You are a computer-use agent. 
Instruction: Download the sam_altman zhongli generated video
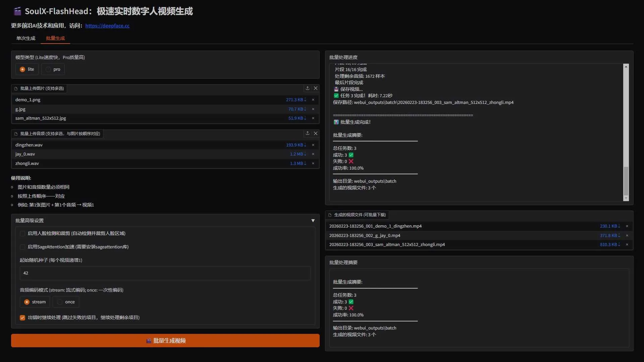click(x=619, y=245)
